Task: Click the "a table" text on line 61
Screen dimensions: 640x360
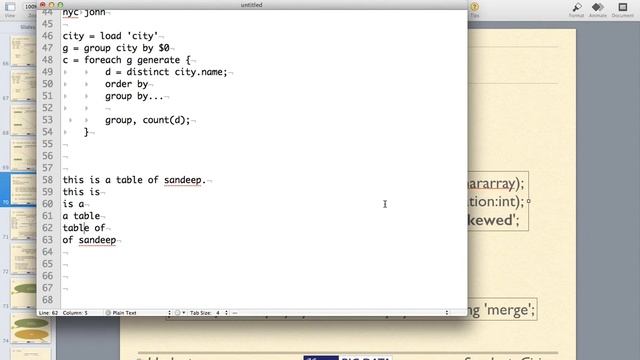Action: [81, 216]
